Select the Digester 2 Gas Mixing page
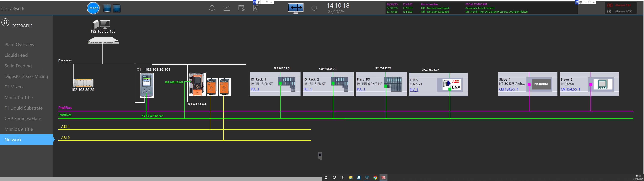 pyautogui.click(x=26, y=76)
